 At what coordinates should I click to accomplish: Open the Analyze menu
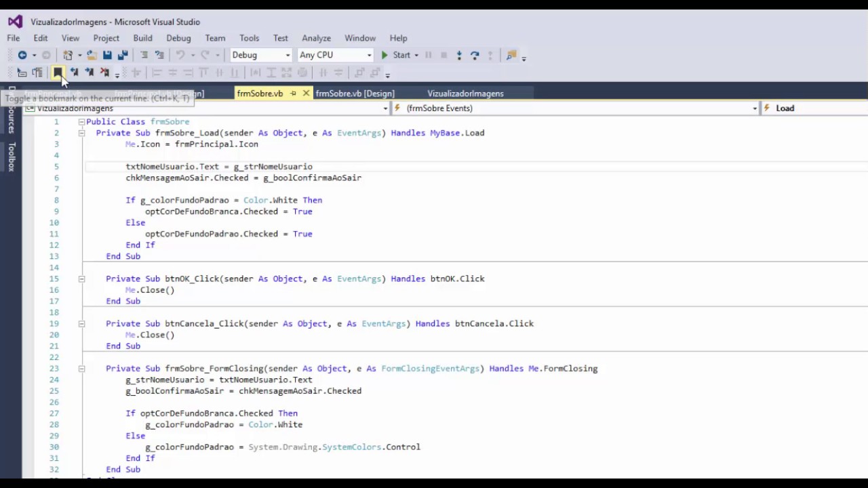point(317,38)
